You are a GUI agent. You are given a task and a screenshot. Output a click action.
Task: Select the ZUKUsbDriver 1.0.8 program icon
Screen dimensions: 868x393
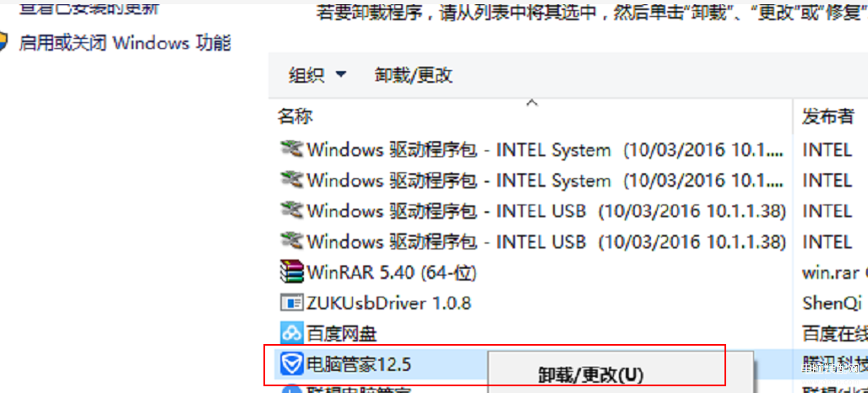click(x=292, y=303)
